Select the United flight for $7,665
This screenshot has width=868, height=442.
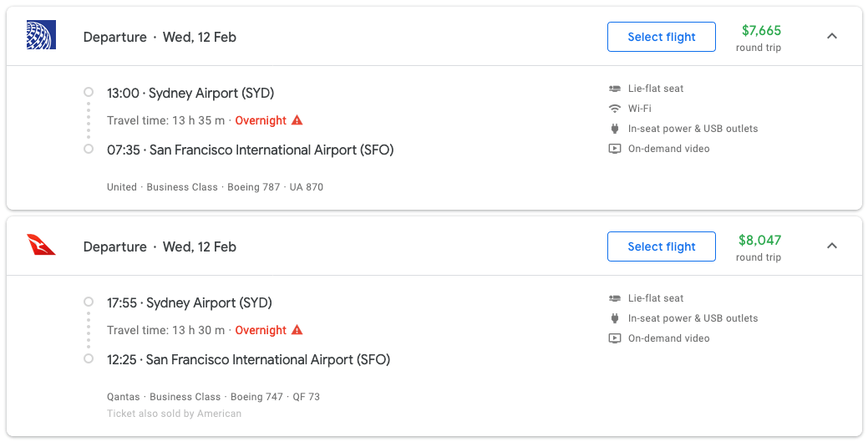tap(662, 37)
